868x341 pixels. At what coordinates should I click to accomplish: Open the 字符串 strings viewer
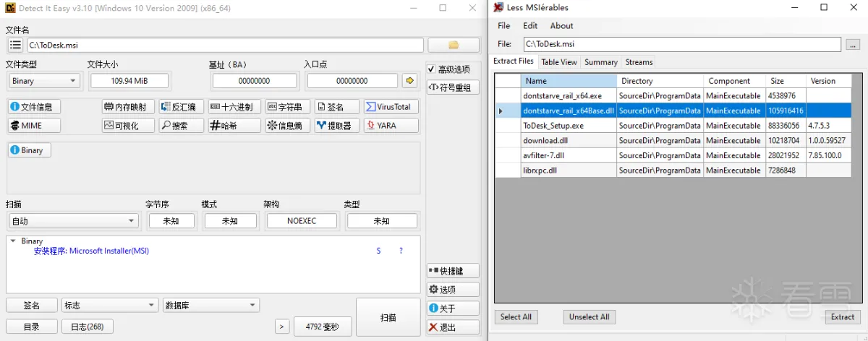[288, 107]
